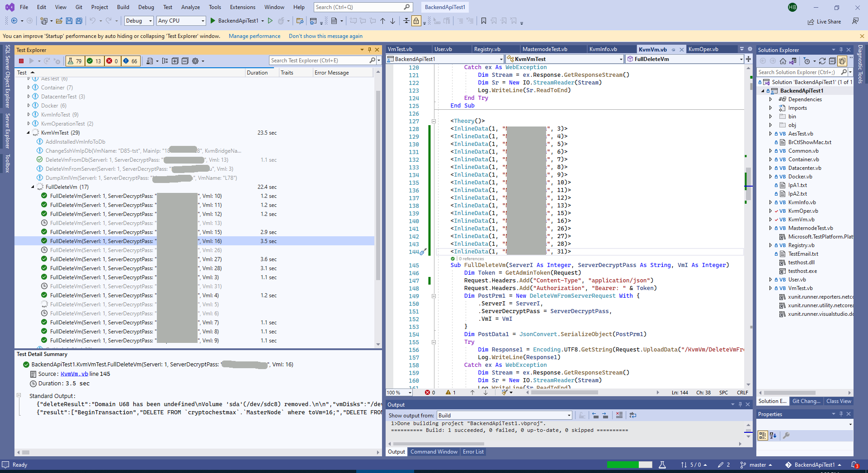
Task: Toggle not-run tests filter showing 66
Action: (x=130, y=61)
